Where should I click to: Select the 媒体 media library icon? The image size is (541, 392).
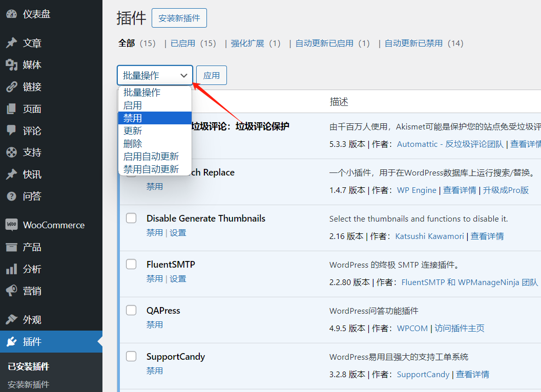(x=12, y=64)
